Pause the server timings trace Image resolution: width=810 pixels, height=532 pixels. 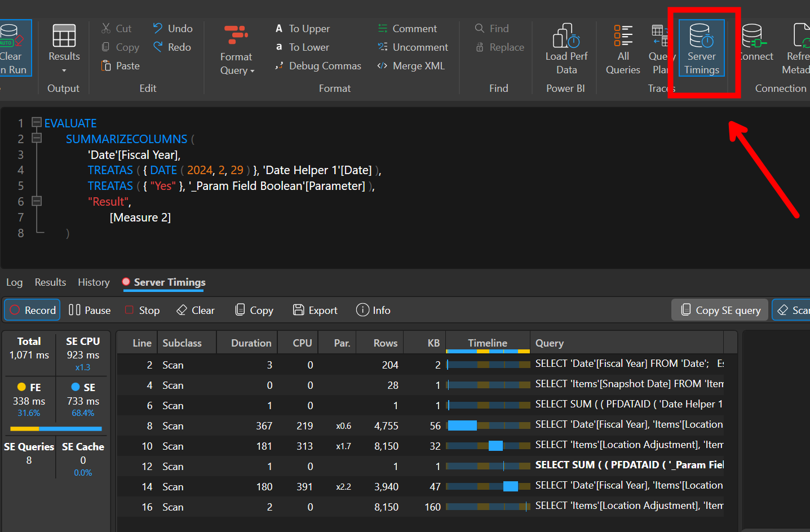pyautogui.click(x=90, y=310)
